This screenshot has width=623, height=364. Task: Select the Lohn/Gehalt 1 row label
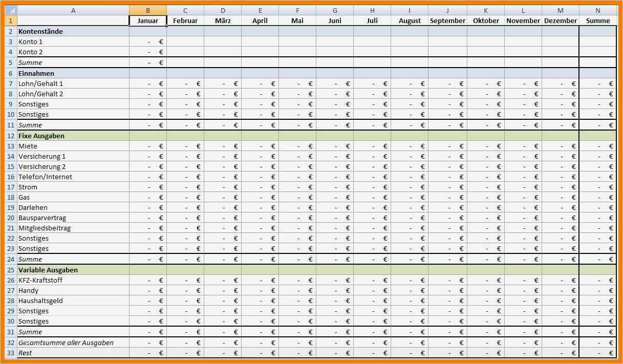pos(73,83)
